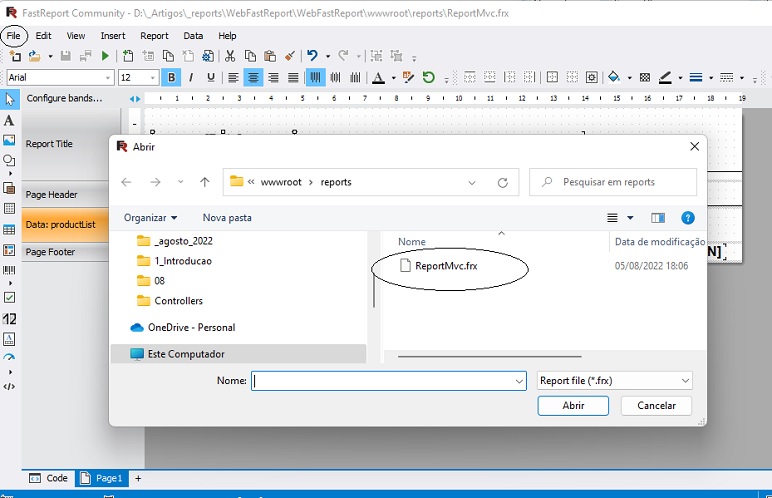Viewport: 772px width, 498px height.
Task: Click Configure bands... button
Action: 64,98
